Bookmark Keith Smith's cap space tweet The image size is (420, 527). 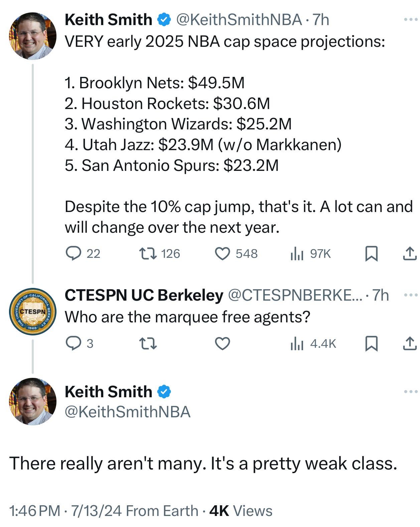[x=371, y=254]
